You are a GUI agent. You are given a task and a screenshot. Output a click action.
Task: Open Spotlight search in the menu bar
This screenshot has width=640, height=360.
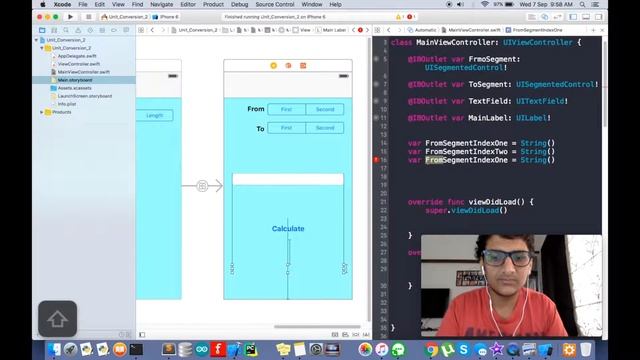582,4
